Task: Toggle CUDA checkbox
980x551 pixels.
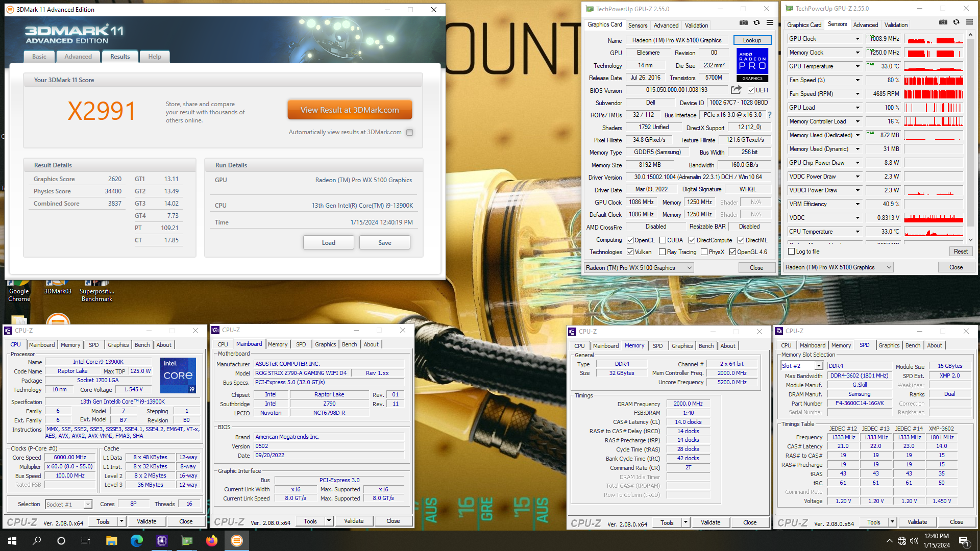Action: tap(663, 240)
